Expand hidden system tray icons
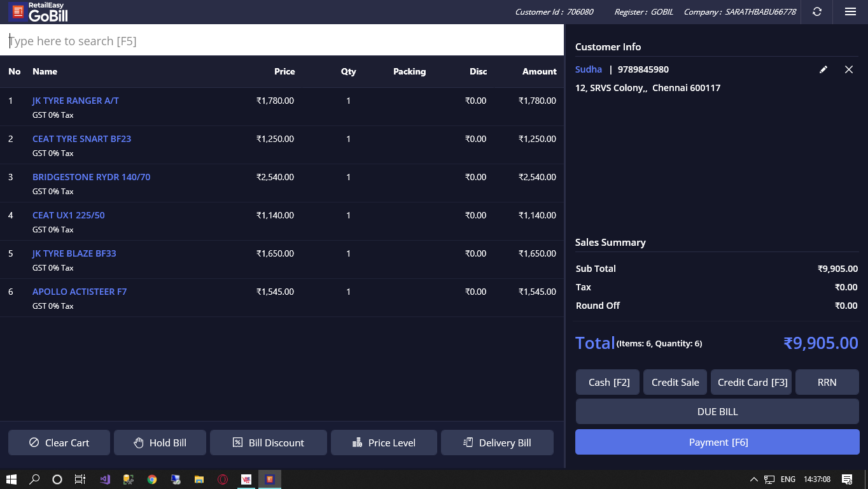The image size is (868, 489). click(753, 479)
